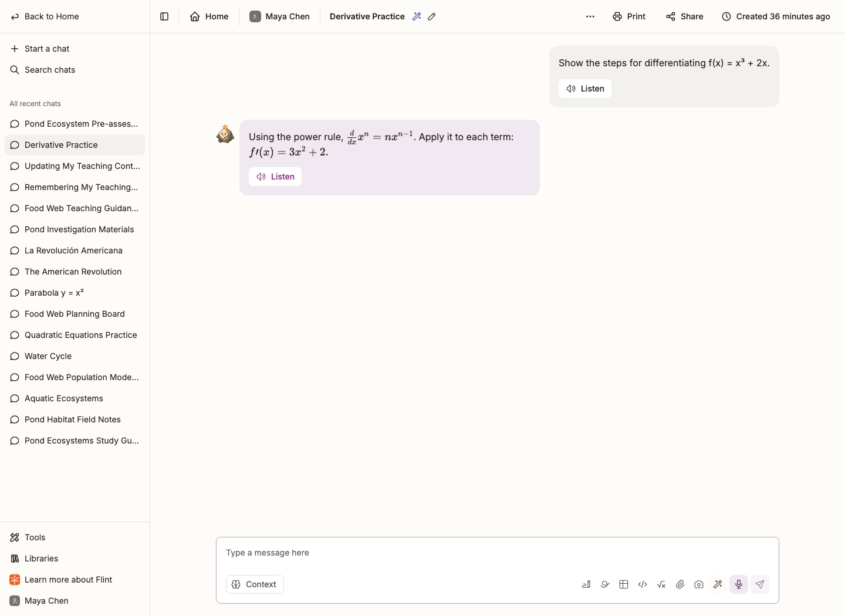Send the message with paper plane icon

(x=760, y=584)
